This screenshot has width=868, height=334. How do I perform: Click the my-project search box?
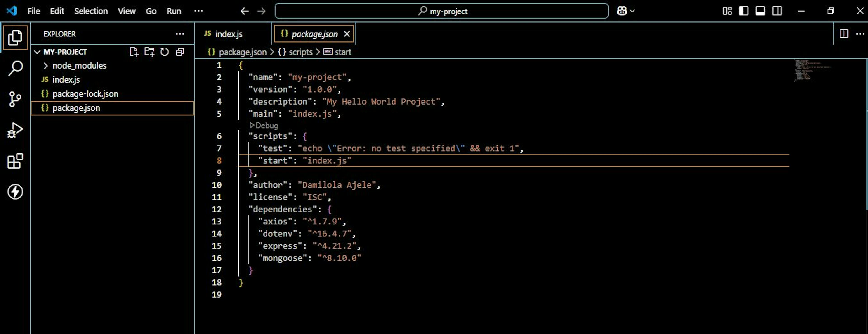coord(442,11)
